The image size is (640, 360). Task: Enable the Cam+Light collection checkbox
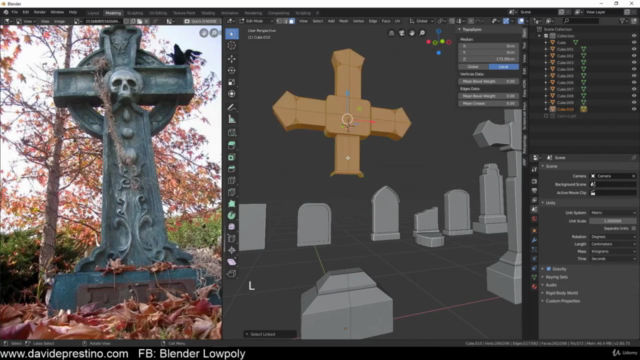click(546, 116)
